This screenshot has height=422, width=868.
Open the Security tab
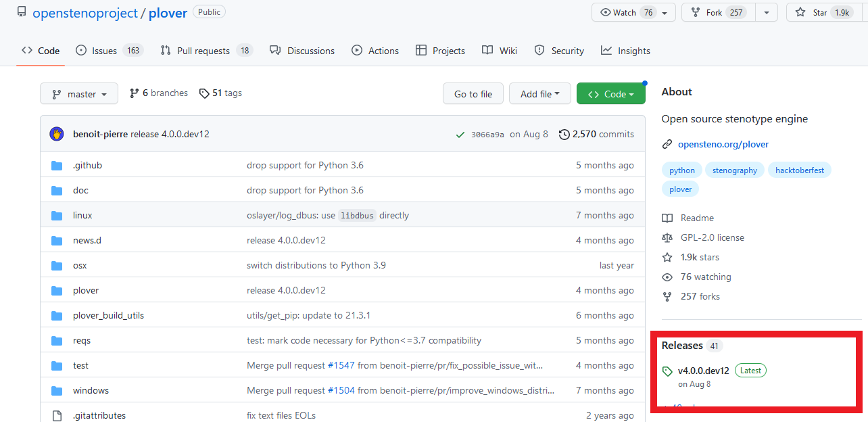pos(559,51)
